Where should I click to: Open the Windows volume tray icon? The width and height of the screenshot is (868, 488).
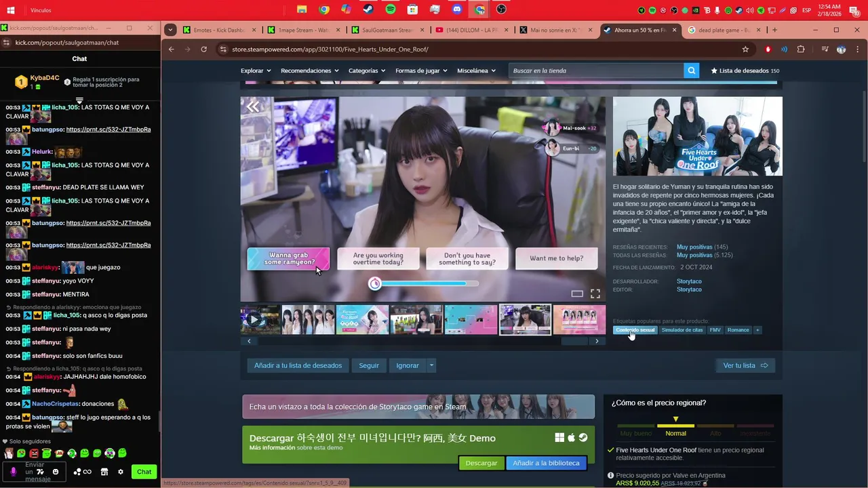coord(749,10)
